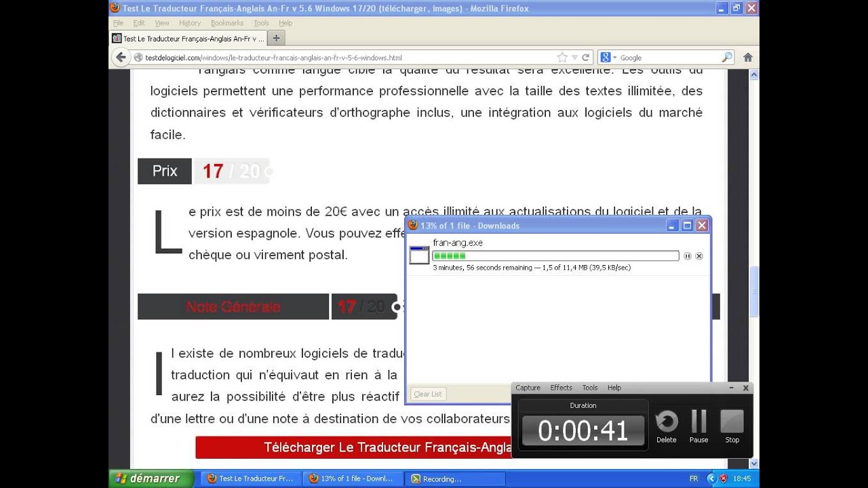Screen dimensions: 868x488
Task: Open the Bookmarks menu
Action: point(227,23)
